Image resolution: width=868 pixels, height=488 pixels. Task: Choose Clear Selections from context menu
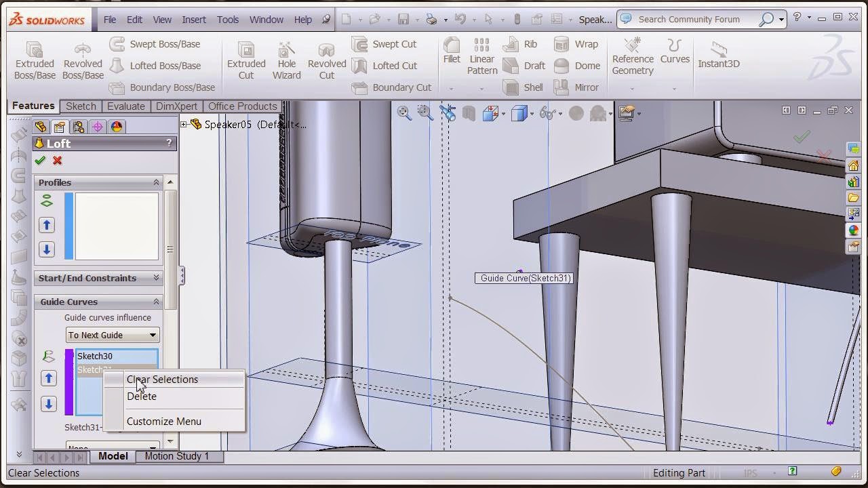coord(174,380)
